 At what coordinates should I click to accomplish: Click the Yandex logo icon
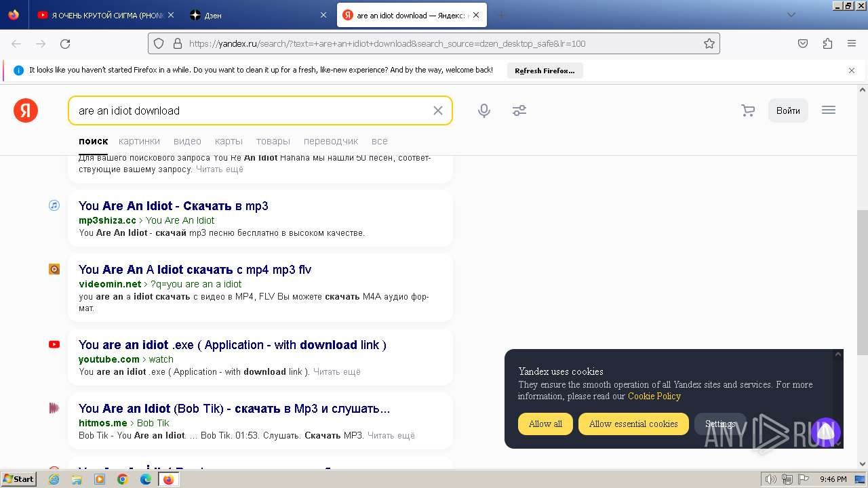(x=26, y=110)
